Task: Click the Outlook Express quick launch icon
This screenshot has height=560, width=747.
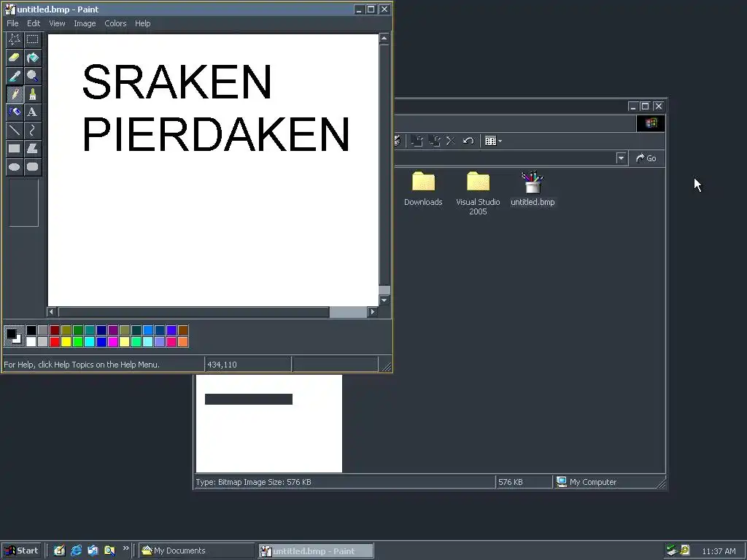Action: pyautogui.click(x=93, y=551)
